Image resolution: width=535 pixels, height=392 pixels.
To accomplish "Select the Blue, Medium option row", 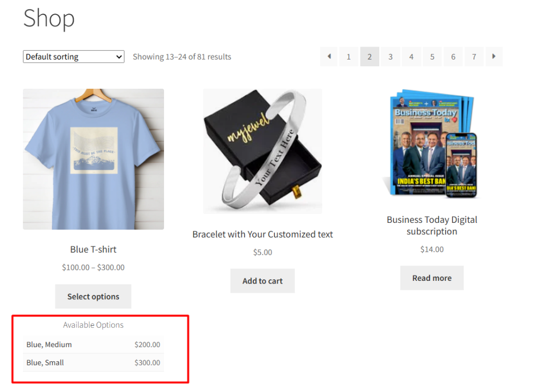I will pos(94,345).
